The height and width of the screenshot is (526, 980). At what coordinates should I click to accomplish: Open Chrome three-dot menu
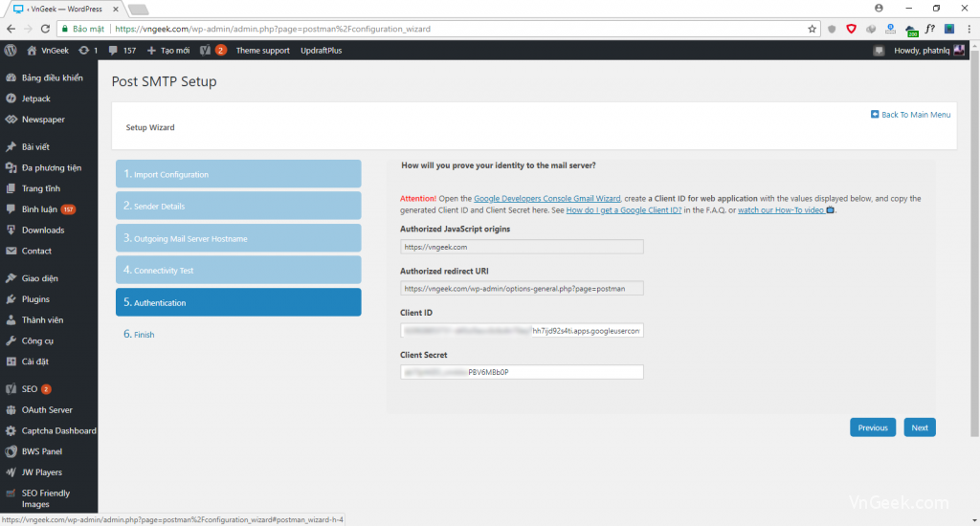coord(969,29)
